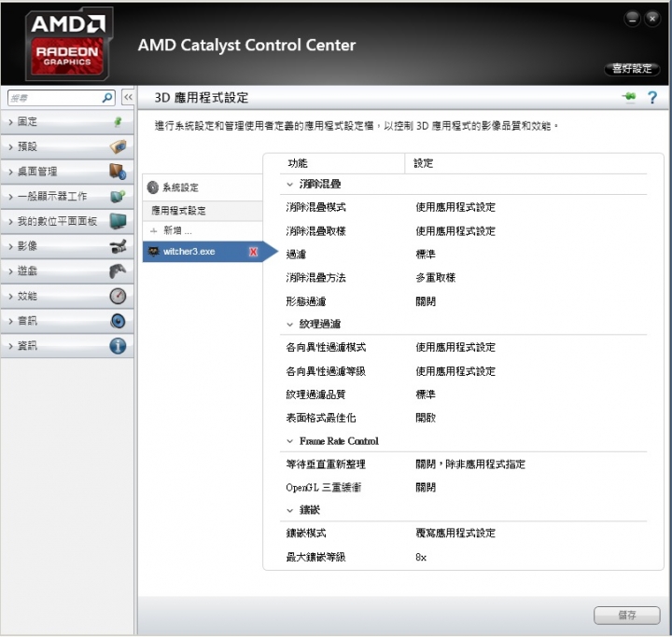Change the 等待垂直重新整理 setting value
The image size is (672, 637).
pyautogui.click(x=470, y=464)
